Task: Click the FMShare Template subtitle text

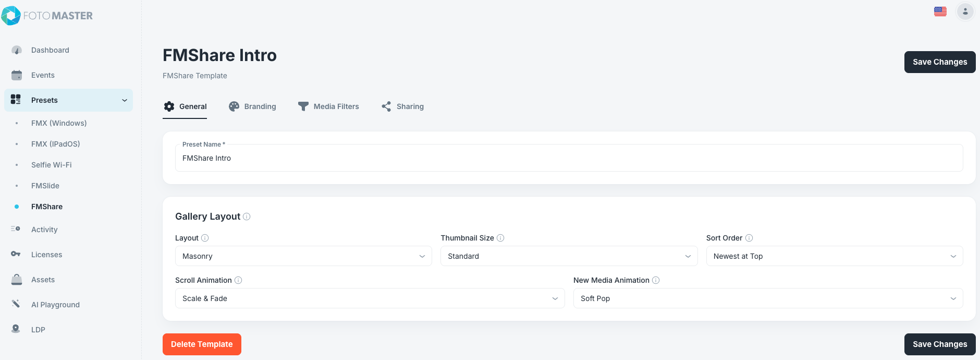Action: [x=195, y=76]
